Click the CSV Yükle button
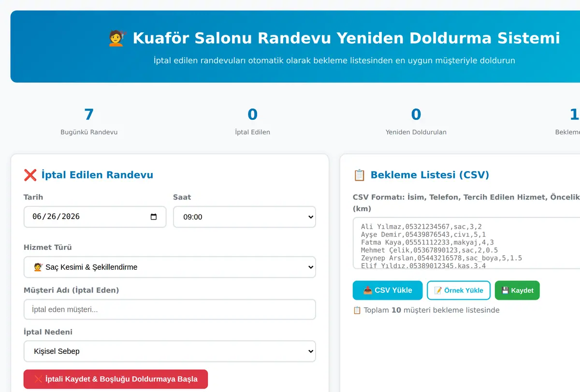The width and height of the screenshot is (580, 392). [x=388, y=290]
